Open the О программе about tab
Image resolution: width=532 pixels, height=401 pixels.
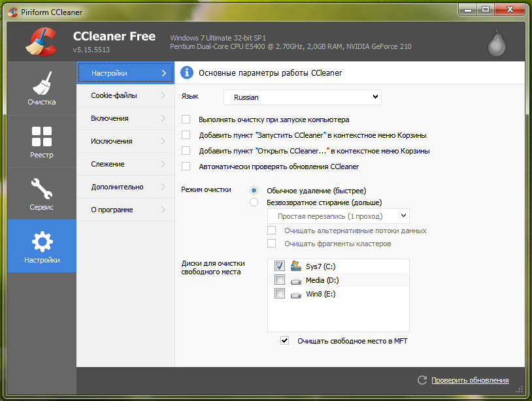(x=125, y=210)
